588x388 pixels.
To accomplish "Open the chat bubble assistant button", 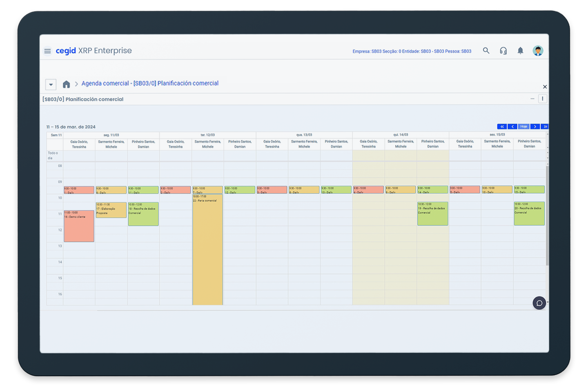I will pyautogui.click(x=539, y=303).
